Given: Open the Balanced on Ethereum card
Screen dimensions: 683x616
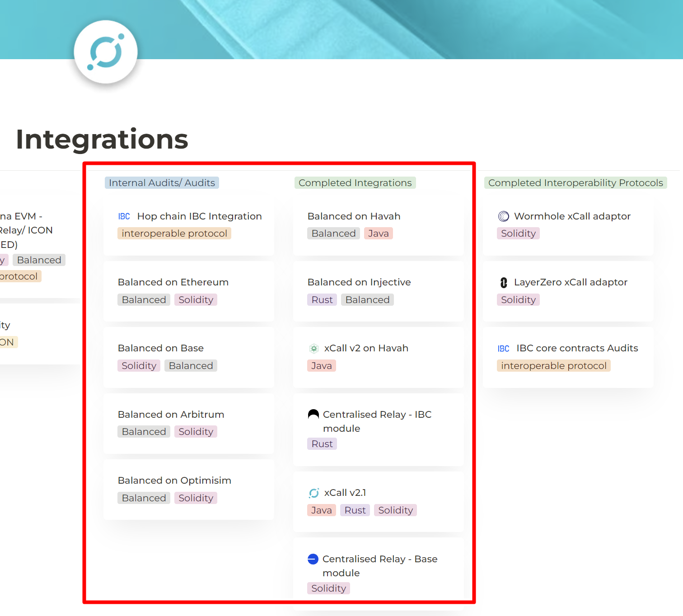Looking at the screenshot, I should click(189, 291).
